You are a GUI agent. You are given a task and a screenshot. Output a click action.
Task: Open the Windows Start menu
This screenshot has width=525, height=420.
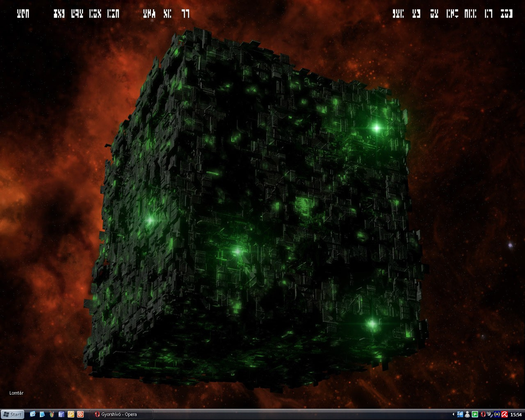click(x=12, y=414)
